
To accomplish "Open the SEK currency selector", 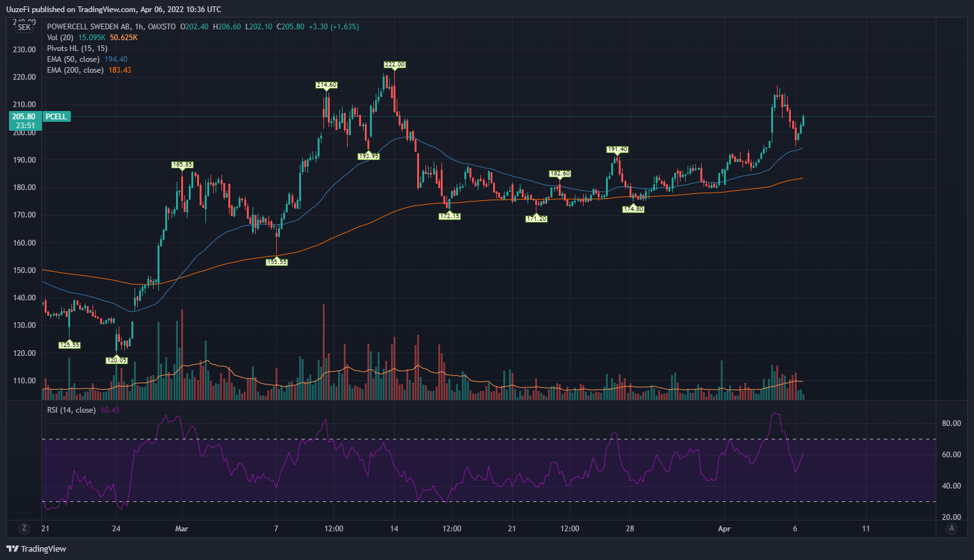I will click(24, 27).
